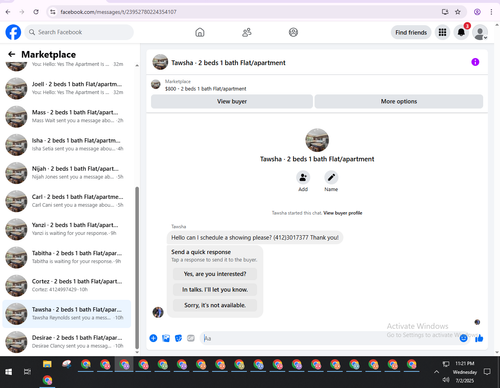Open the notifications bell

461,32
